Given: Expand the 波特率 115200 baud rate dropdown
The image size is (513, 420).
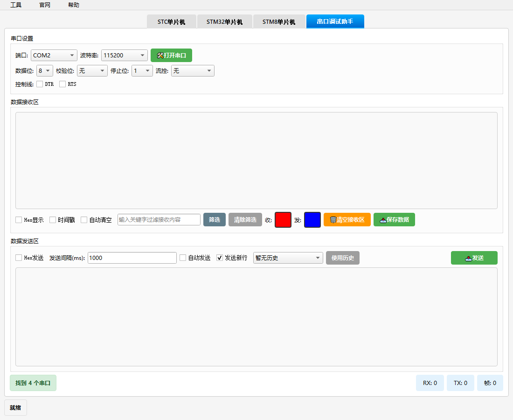Looking at the screenshot, I should (124, 56).
